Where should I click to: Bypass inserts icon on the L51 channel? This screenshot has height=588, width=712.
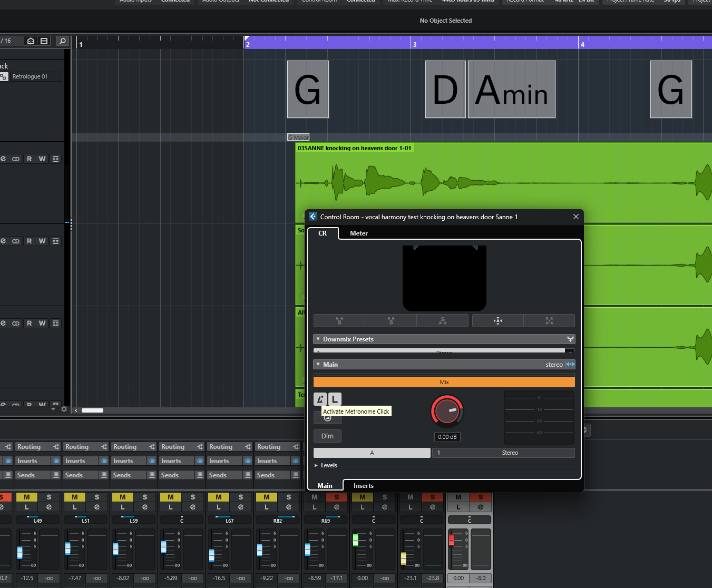pyautogui.click(x=104, y=461)
